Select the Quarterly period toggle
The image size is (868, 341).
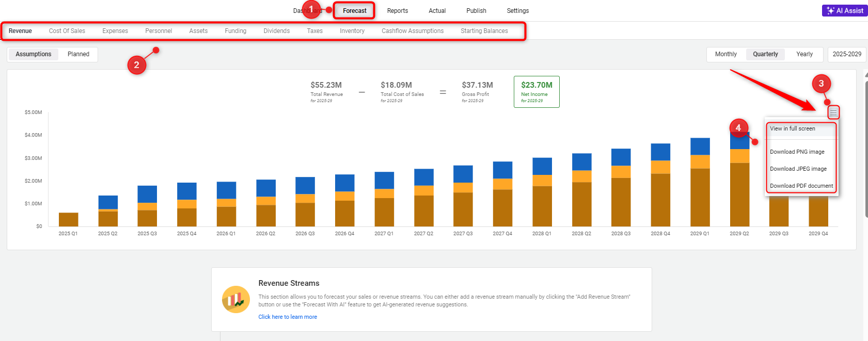(x=765, y=54)
